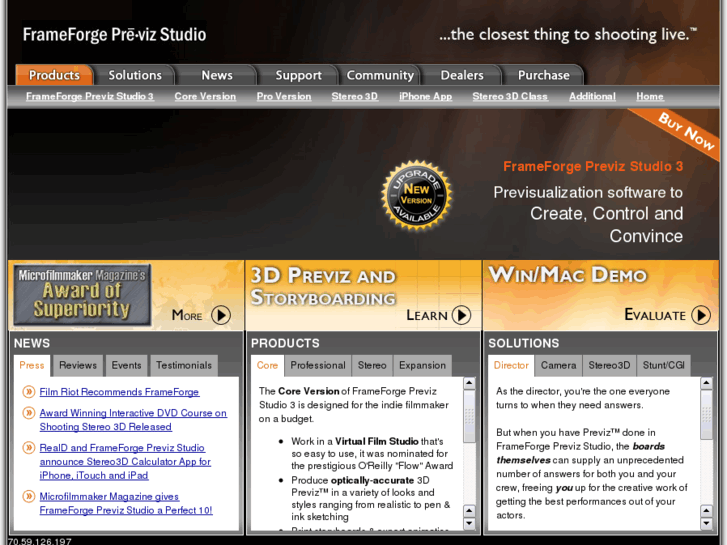Viewport: 727px width, 545px height.
Task: Click Solutions panel scrollbar up arrow
Action: pos(706,383)
